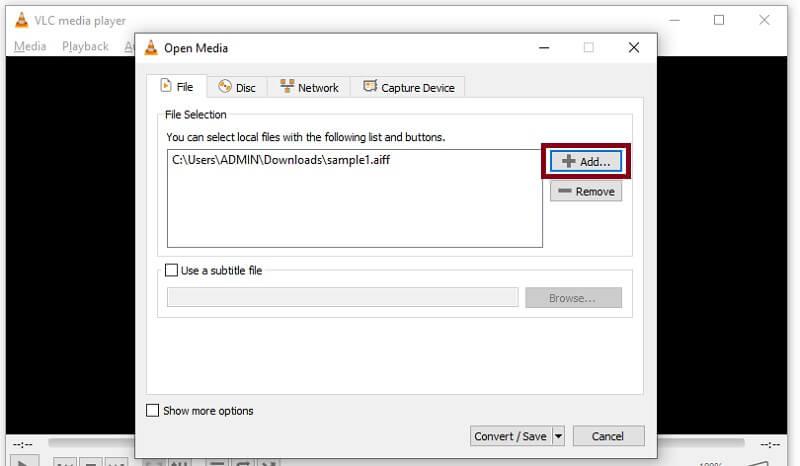Click the VLC cone icon in Open Media title
Image resolution: width=800 pixels, height=466 pixels.
pyautogui.click(x=152, y=47)
